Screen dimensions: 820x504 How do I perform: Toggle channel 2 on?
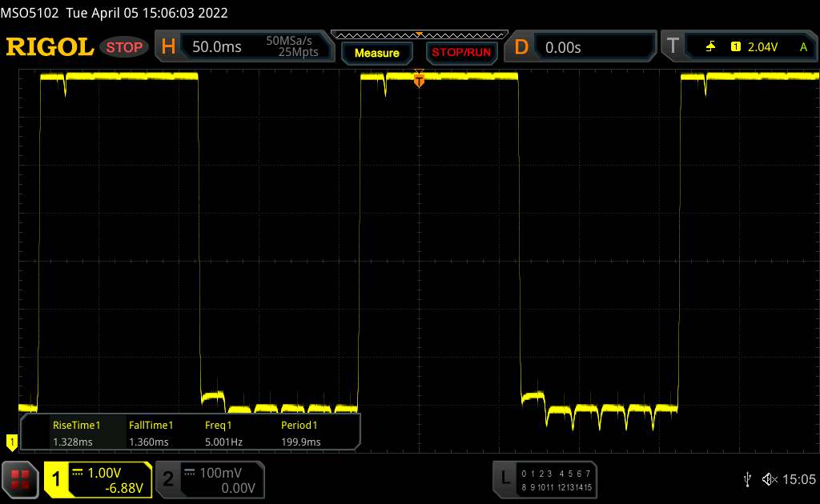[168, 479]
